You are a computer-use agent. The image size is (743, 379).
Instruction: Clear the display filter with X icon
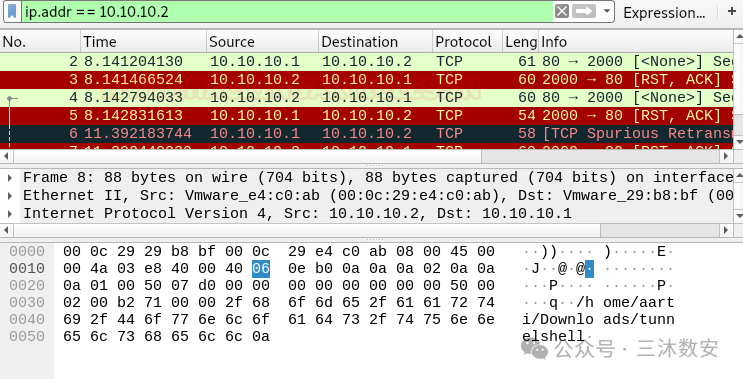562,11
